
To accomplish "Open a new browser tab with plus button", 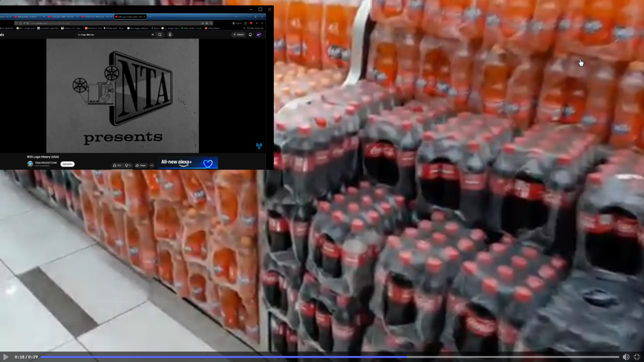I will [x=150, y=17].
